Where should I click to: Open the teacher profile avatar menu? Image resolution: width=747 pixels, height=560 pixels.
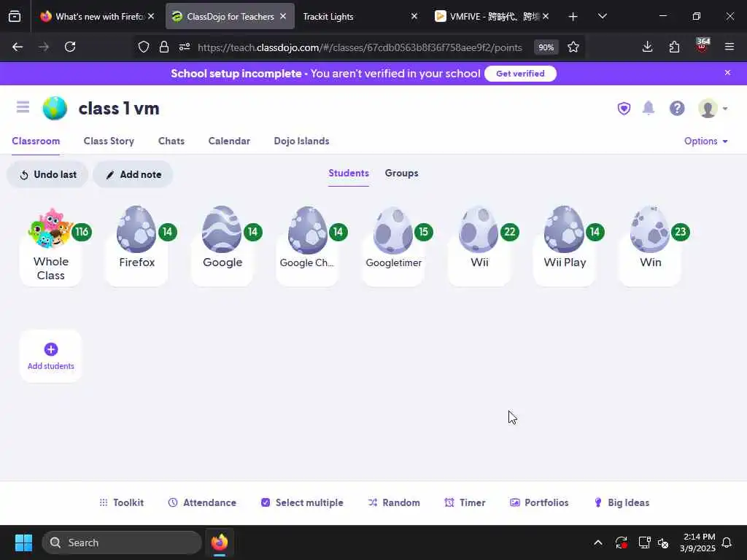[713, 109]
